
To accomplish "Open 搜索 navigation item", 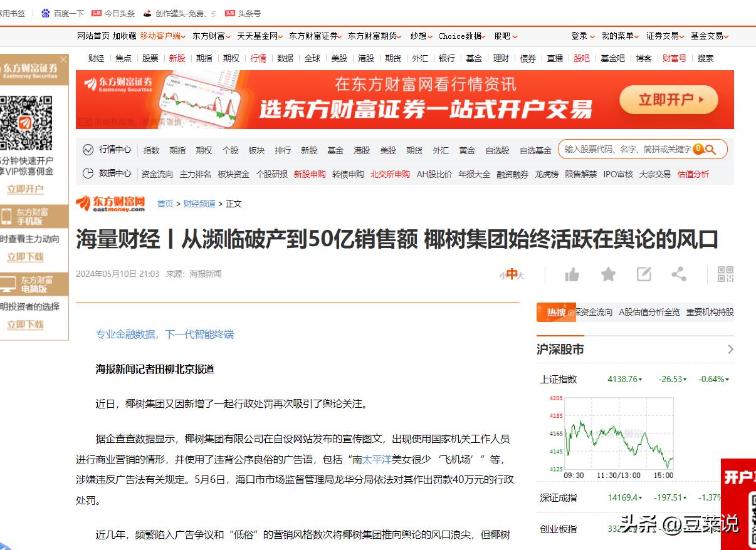I will click(x=706, y=58).
